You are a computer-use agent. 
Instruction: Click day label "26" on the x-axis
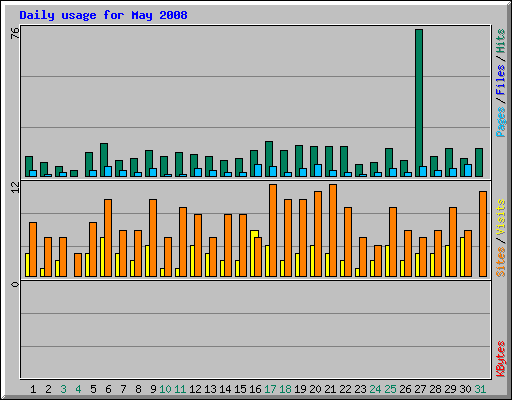point(405,389)
